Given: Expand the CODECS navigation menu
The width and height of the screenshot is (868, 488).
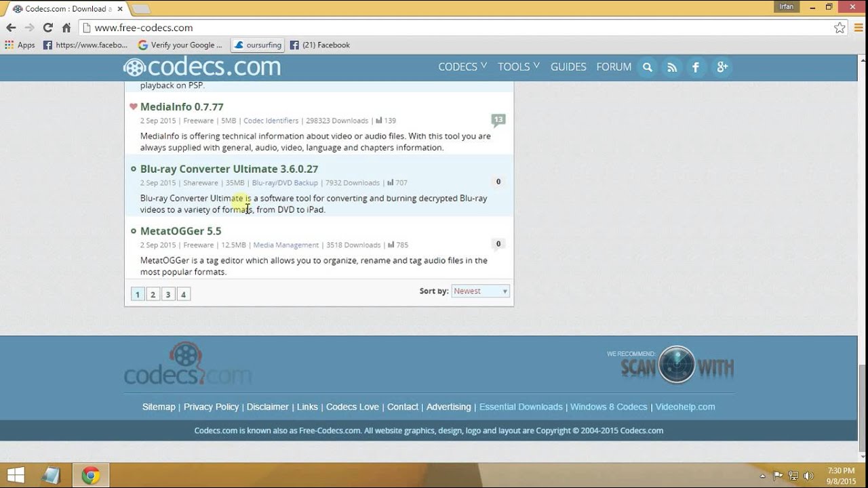Looking at the screenshot, I should 462,66.
